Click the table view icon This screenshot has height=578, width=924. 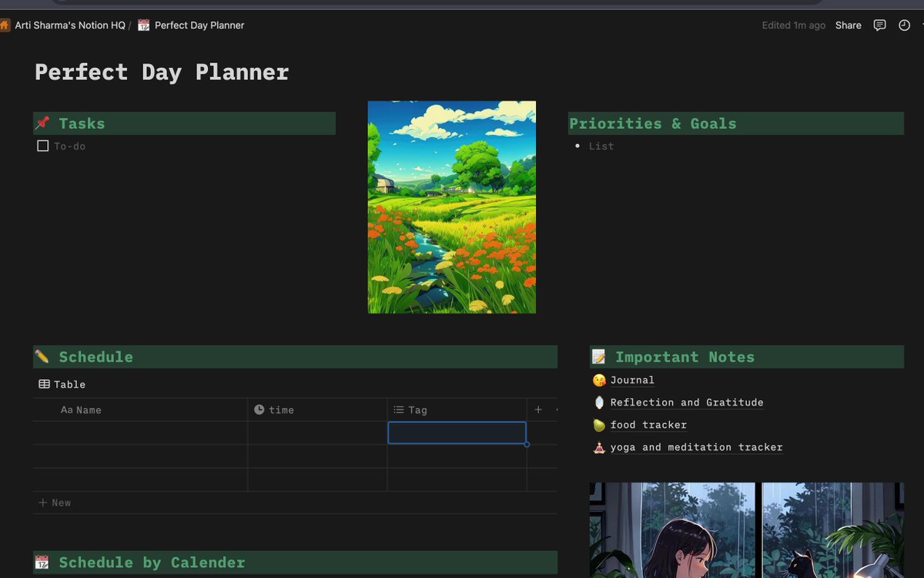click(x=44, y=384)
